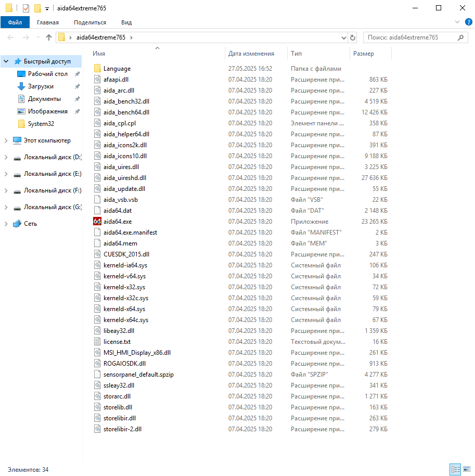Image resolution: width=475 pixels, height=476 pixels.
Task: Expand the Network tree node
Action: [x=6, y=224]
